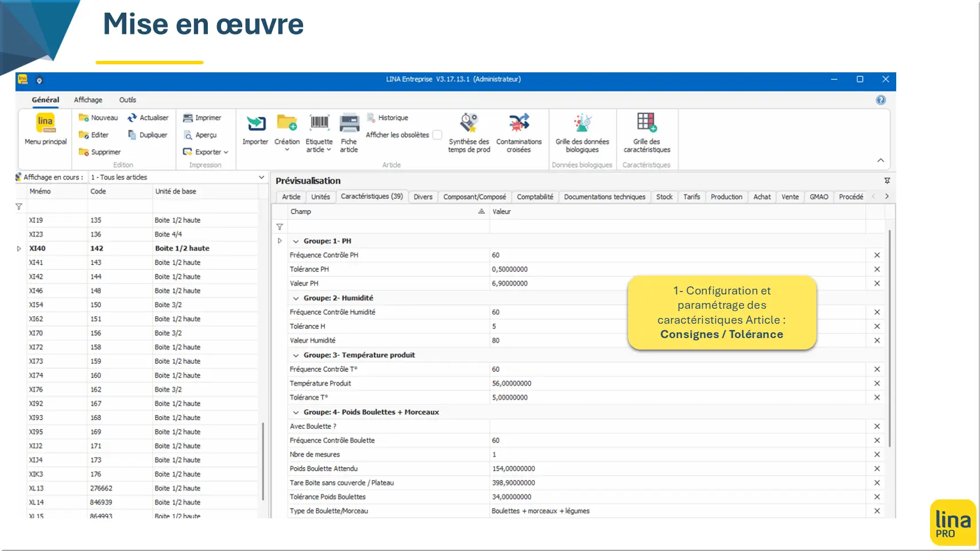Switch to the Outils ribbon tab
This screenshot has height=551, width=980.
point(127,100)
